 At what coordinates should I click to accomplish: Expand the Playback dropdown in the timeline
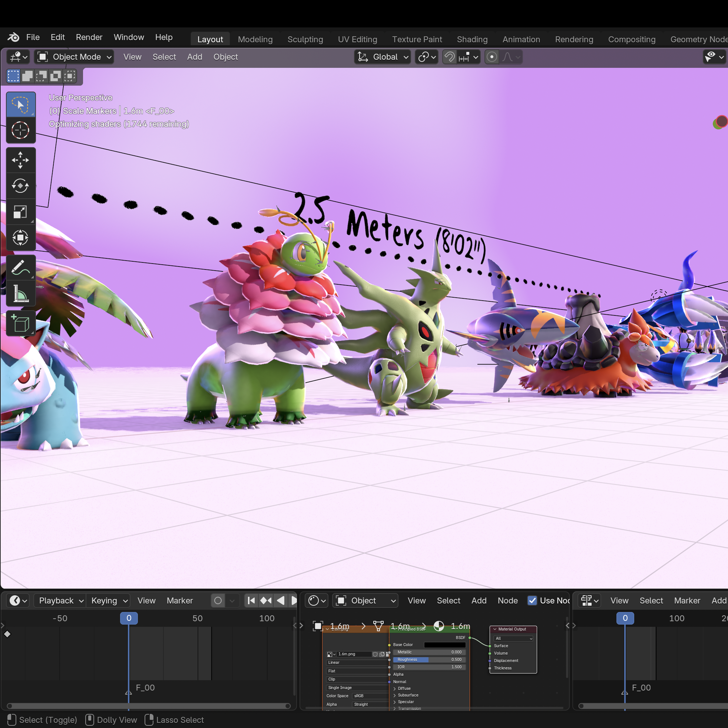tap(60, 600)
